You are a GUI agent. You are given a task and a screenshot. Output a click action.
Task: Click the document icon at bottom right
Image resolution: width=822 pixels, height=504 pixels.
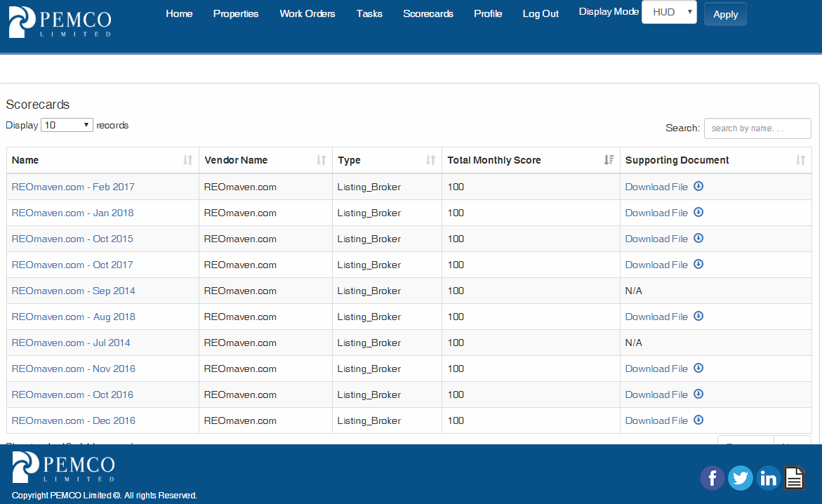[794, 478]
